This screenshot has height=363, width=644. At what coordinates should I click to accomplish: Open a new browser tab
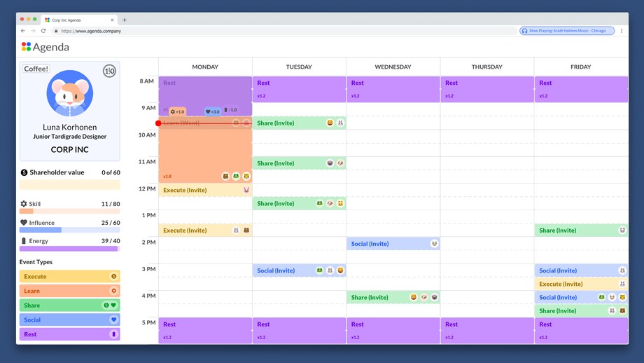[x=124, y=20]
